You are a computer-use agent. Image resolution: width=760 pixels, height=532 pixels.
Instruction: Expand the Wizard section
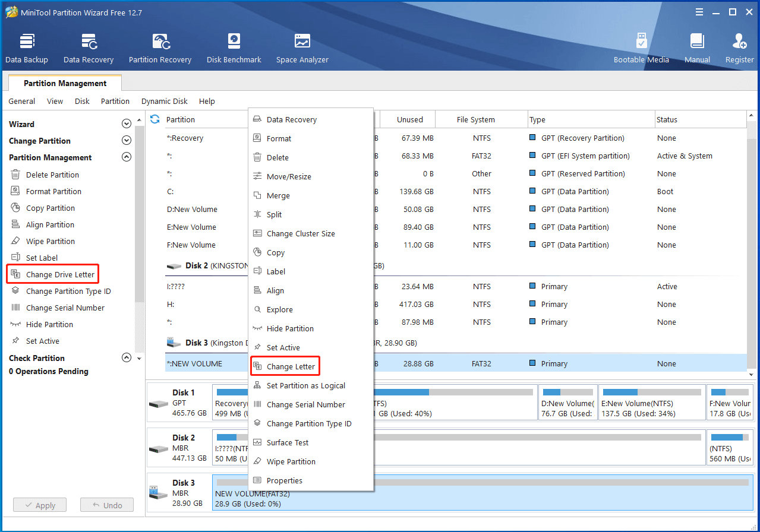point(126,123)
